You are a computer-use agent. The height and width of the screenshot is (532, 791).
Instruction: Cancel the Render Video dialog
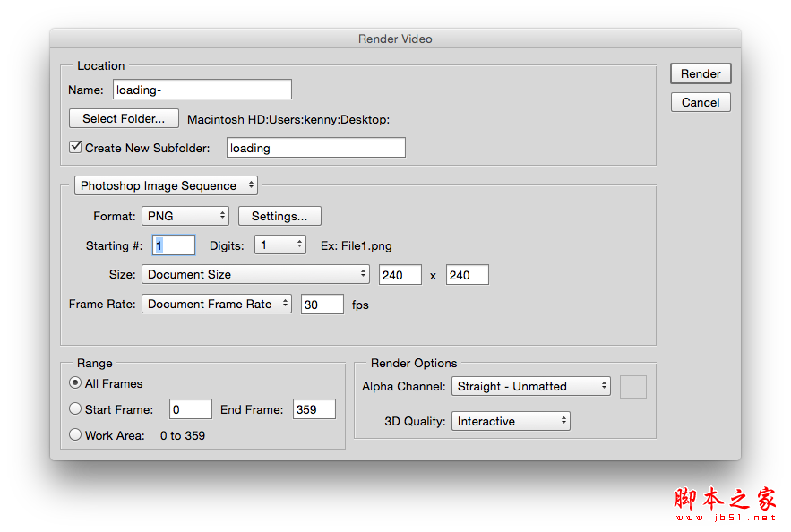point(701,102)
